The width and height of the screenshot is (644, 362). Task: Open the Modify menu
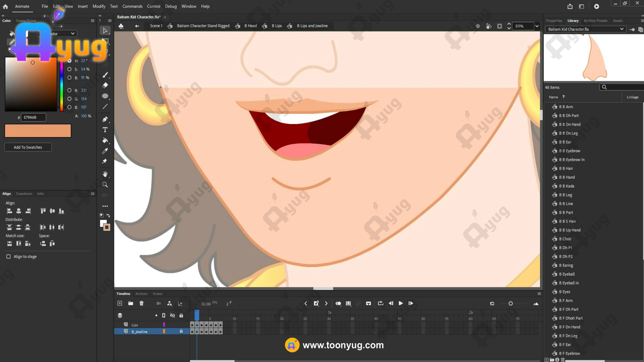pos(99,6)
